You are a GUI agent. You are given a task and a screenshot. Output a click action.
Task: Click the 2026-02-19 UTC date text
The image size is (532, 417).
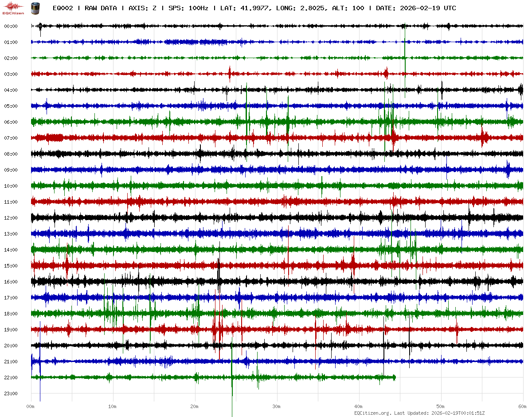[x=427, y=8]
